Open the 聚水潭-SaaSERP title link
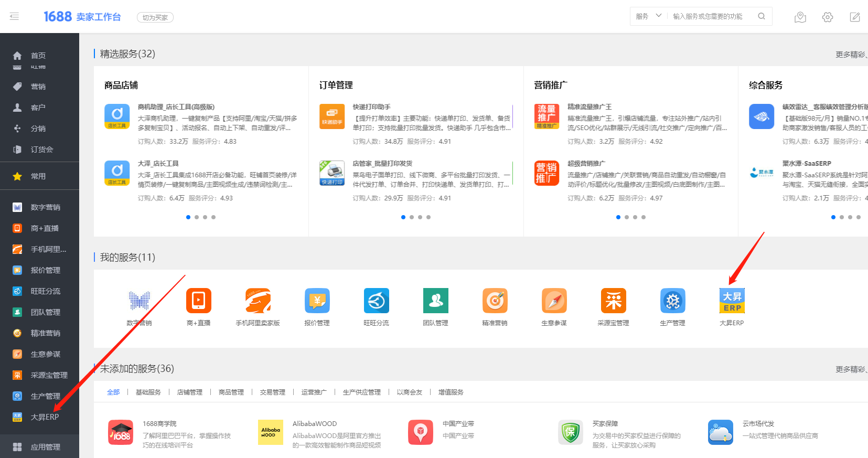 coord(807,164)
